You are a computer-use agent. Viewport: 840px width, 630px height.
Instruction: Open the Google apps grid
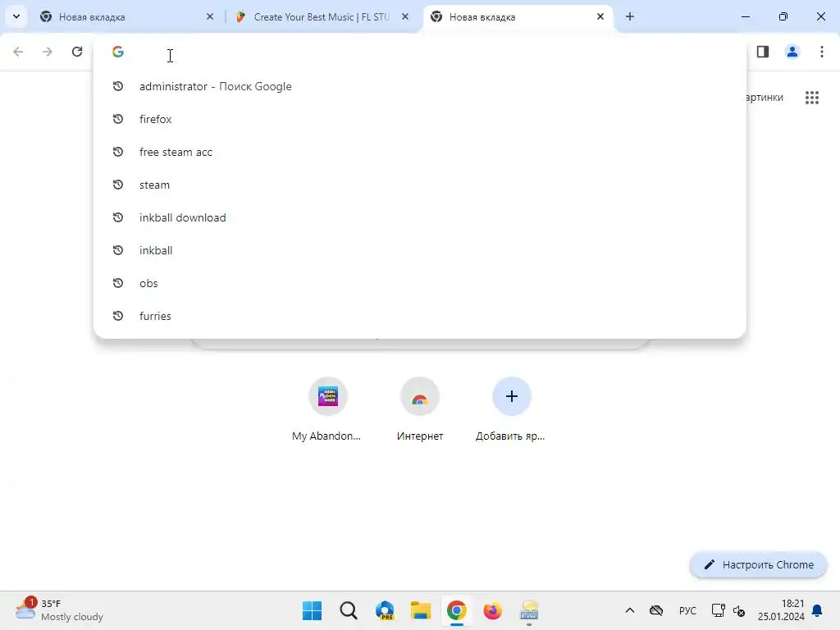click(812, 98)
